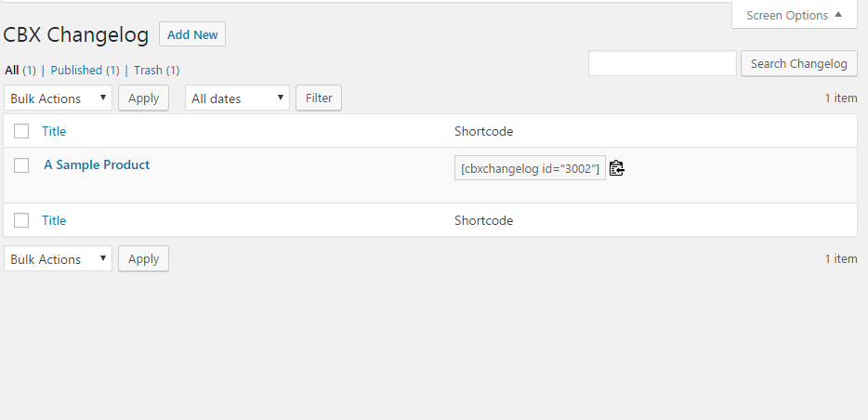Open the All dates filter dropdown
868x420 pixels.
click(237, 98)
